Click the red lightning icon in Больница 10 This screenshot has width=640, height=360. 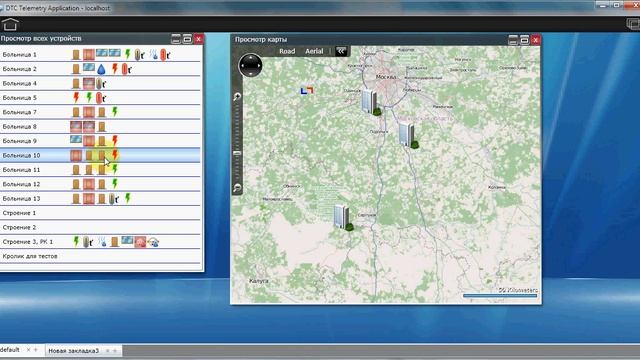115,154
